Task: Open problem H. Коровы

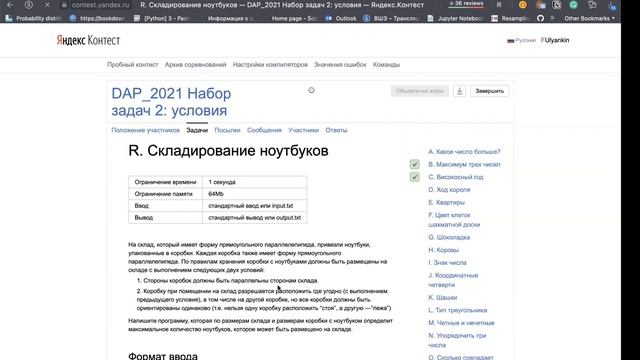Action: click(x=443, y=250)
